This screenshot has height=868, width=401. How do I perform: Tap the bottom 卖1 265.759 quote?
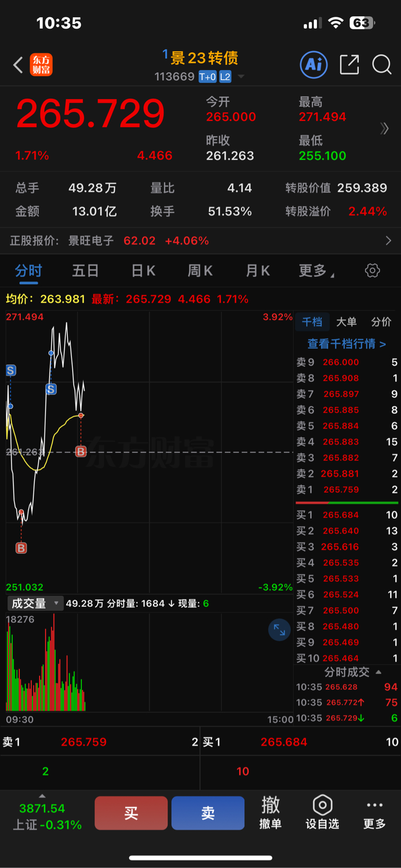click(100, 742)
